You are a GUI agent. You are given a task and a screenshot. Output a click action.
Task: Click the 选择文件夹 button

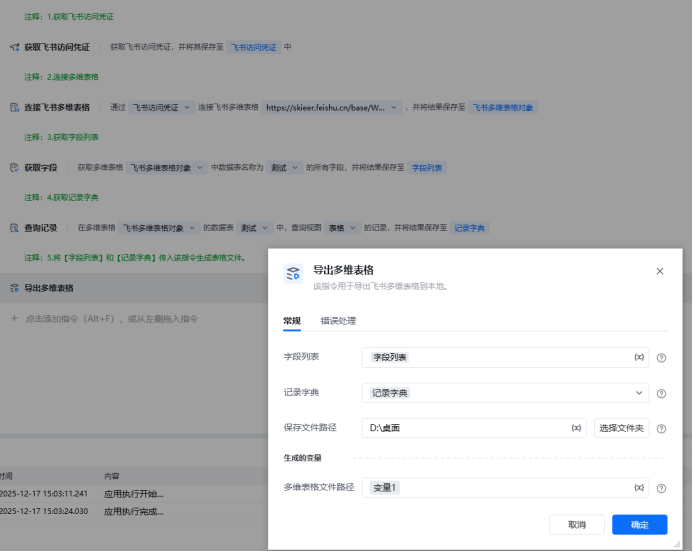[621, 428]
